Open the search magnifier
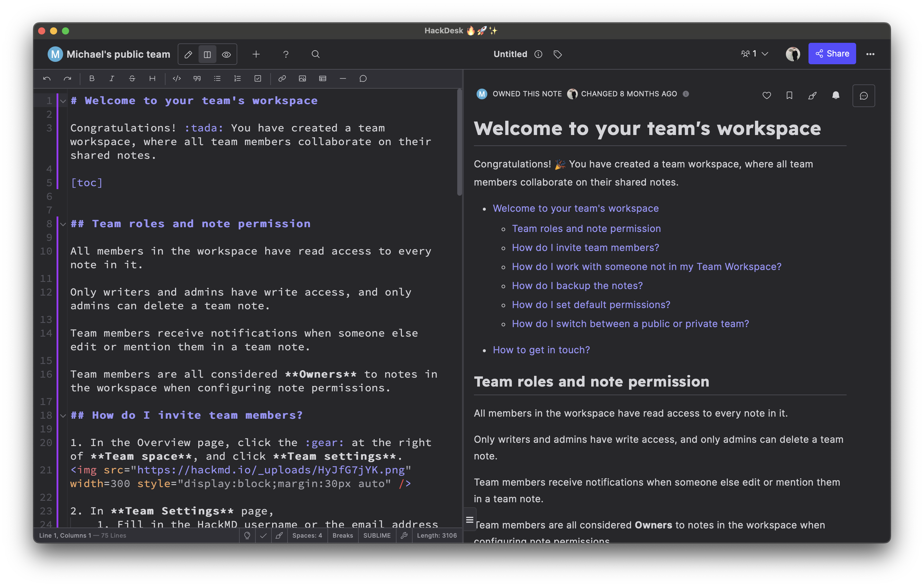 316,54
